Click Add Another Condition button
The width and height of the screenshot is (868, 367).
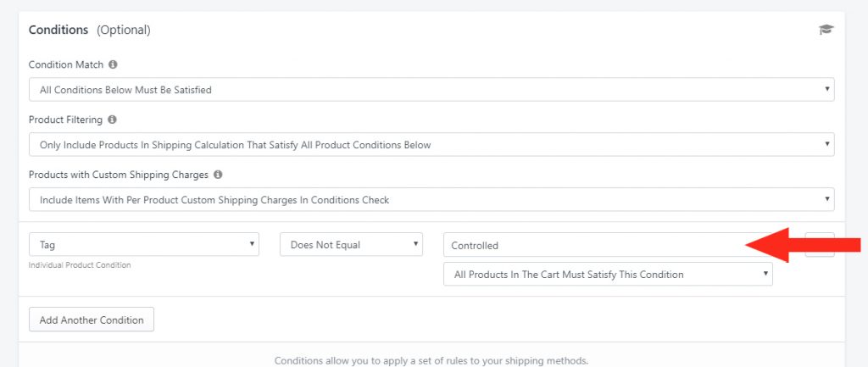[x=92, y=320]
